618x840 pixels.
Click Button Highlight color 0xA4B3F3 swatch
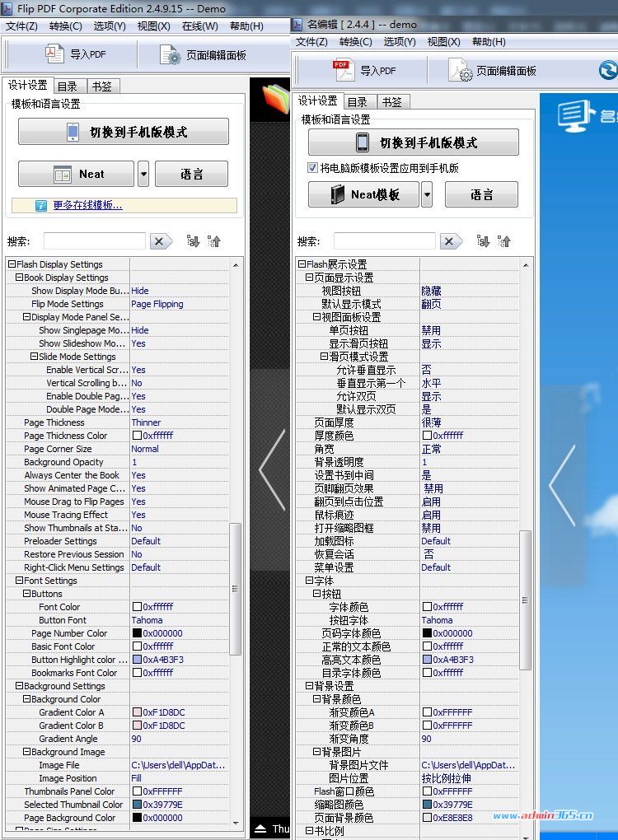[137, 660]
